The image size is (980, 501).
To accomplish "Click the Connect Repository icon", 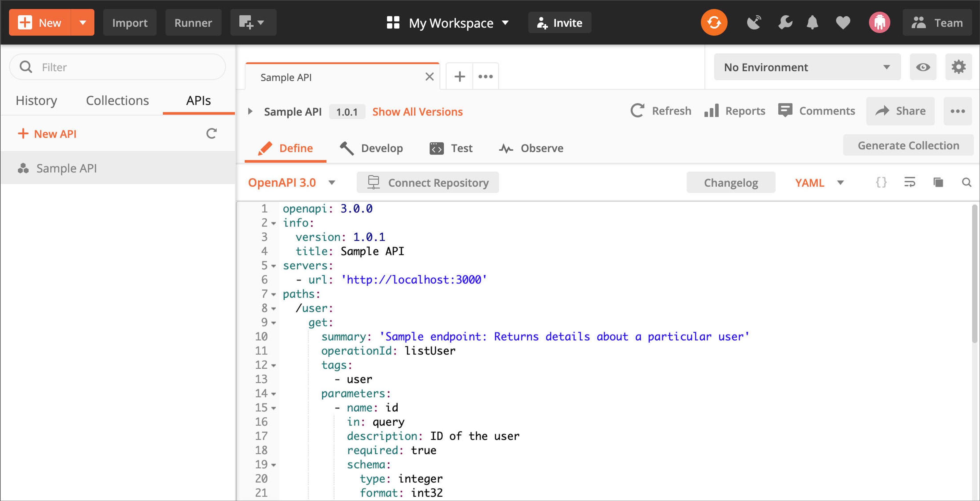I will pos(374,182).
